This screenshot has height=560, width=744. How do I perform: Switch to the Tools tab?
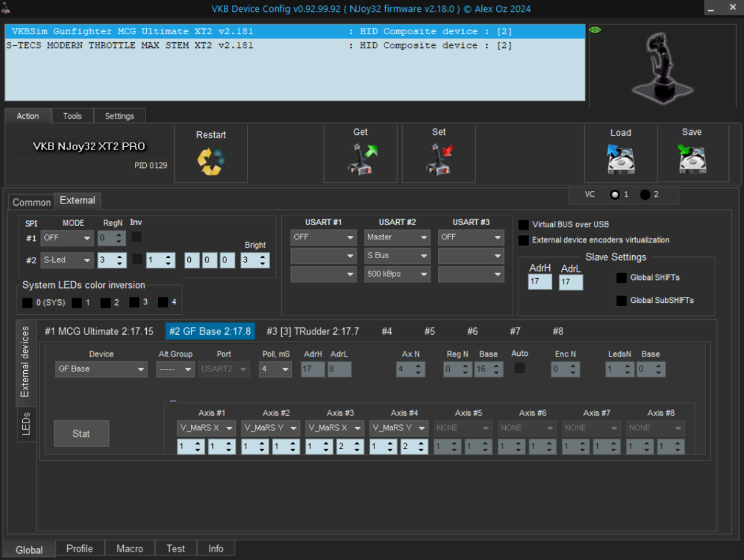pos(72,116)
